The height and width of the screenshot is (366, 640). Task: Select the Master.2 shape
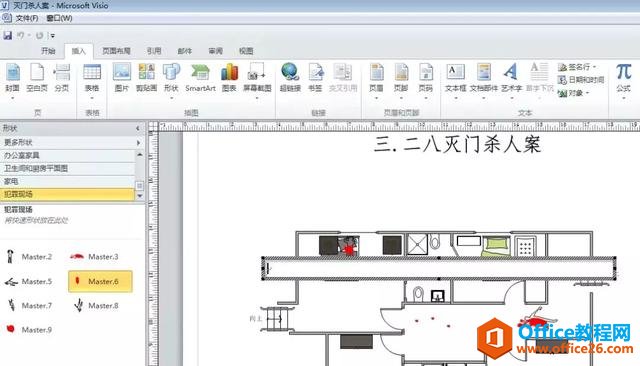tap(29, 257)
